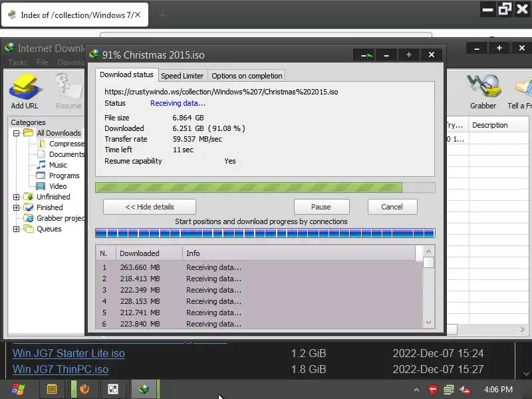The height and width of the screenshot is (399, 532).
Task: Cancel the download
Action: (392, 207)
